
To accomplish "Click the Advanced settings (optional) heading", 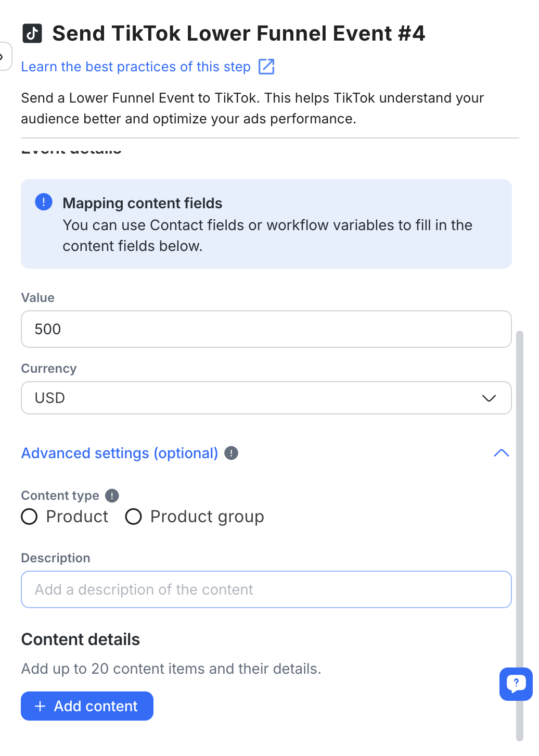I will coord(120,453).
